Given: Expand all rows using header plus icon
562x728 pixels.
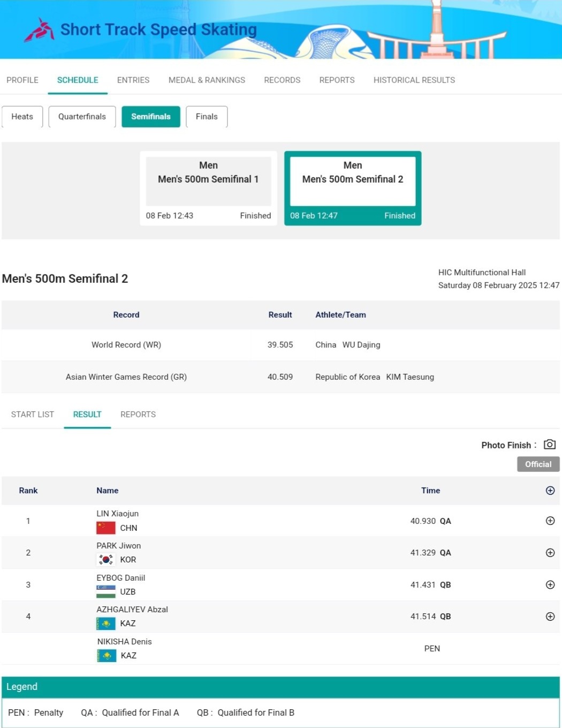Looking at the screenshot, I should (550, 490).
